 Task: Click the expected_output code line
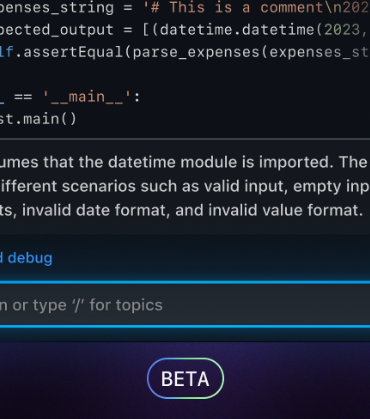[185, 30]
